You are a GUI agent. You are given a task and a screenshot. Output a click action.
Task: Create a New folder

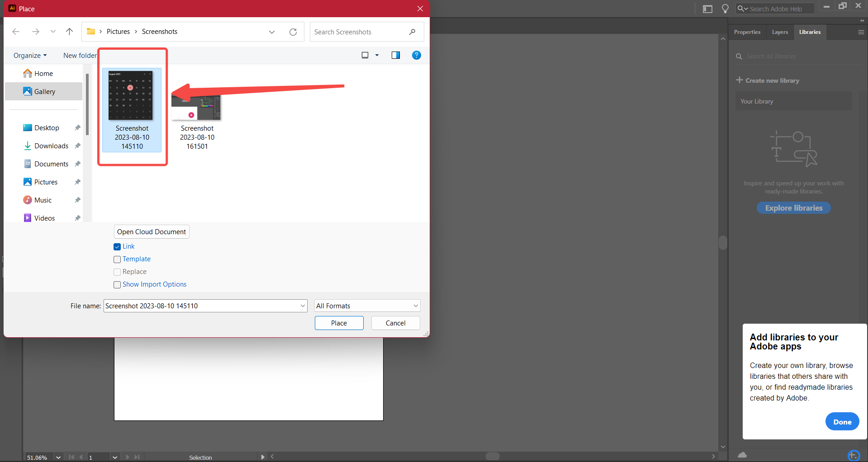tap(80, 55)
